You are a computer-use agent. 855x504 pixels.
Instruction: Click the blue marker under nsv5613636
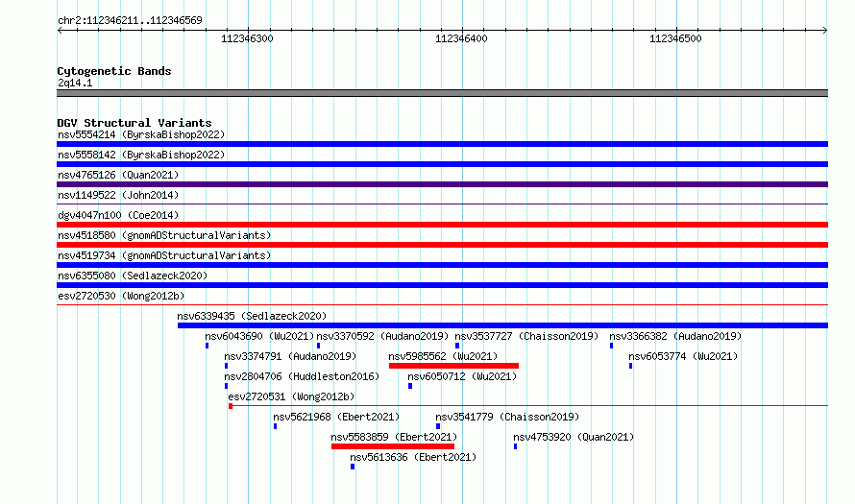(353, 467)
